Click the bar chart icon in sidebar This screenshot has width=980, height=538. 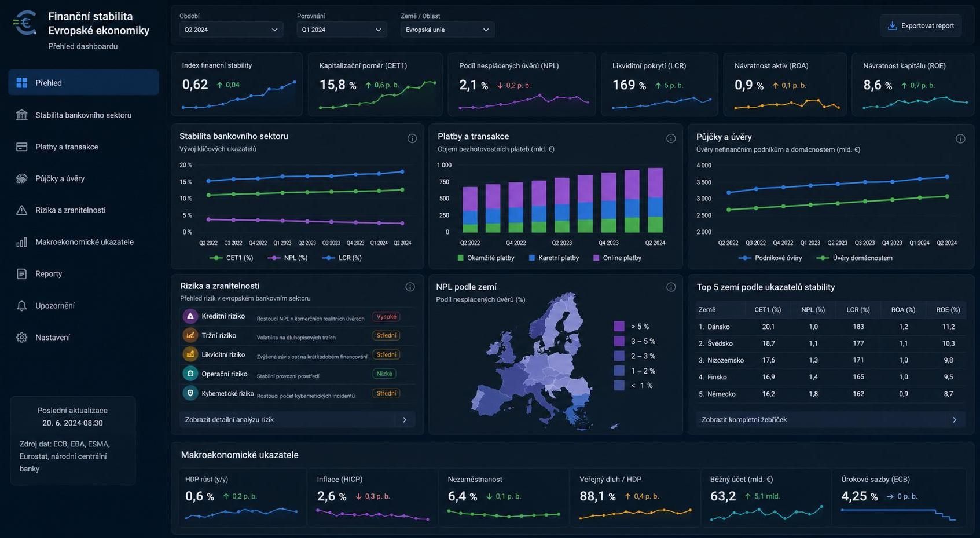point(22,242)
